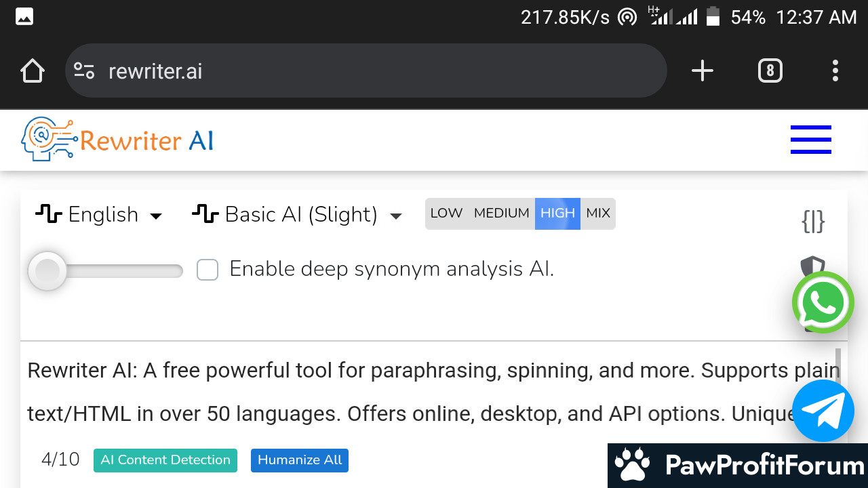Select the MEDIUM rewrite level
868x488 pixels.
(x=501, y=213)
